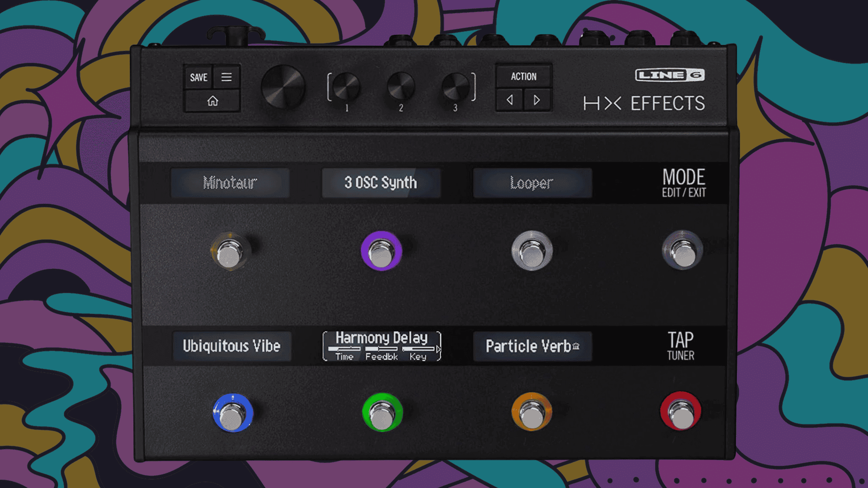The height and width of the screenshot is (488, 868).
Task: Click parameter knob 2
Action: (401, 86)
